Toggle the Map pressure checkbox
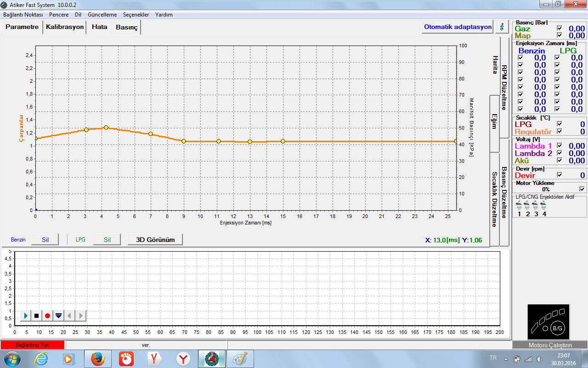 pos(559,35)
